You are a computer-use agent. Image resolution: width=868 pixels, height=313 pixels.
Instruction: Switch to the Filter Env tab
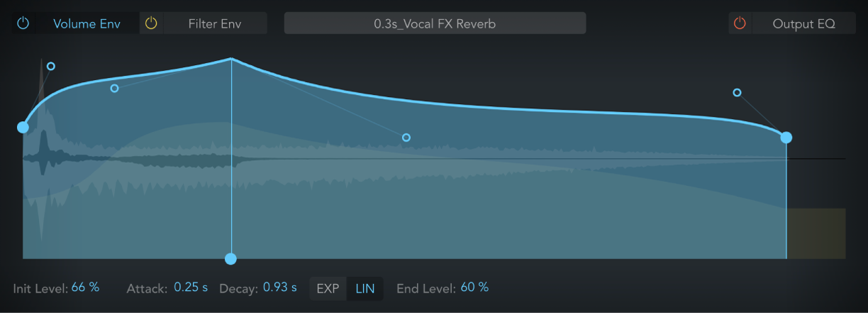(x=214, y=23)
